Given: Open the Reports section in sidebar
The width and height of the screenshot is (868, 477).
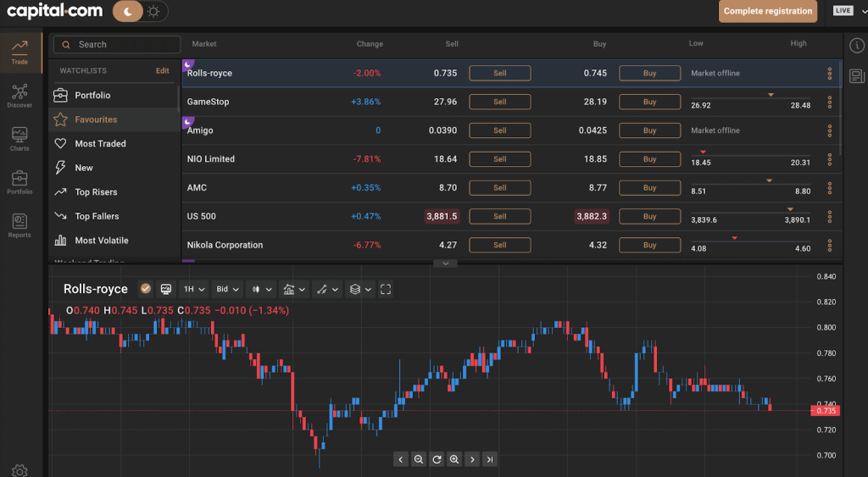Looking at the screenshot, I should tap(20, 225).
